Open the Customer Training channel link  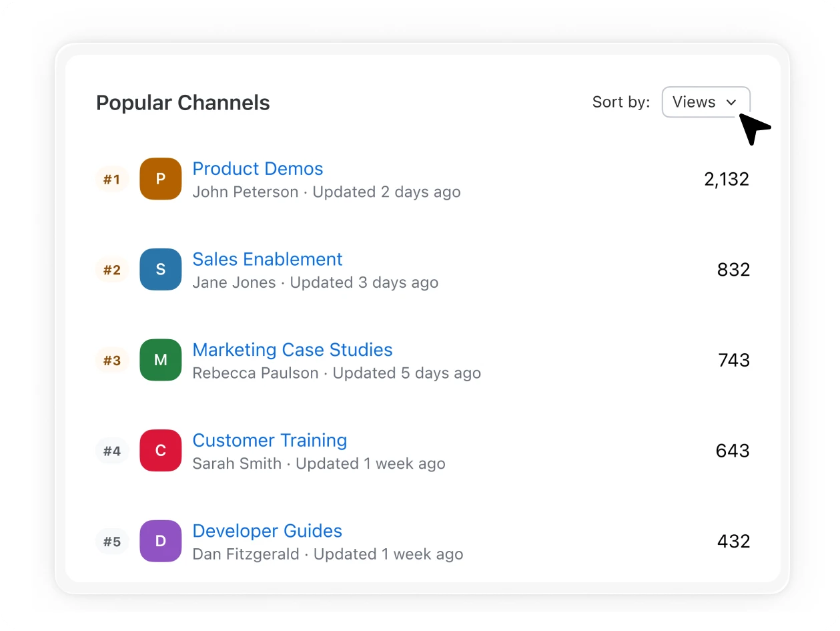[270, 441]
